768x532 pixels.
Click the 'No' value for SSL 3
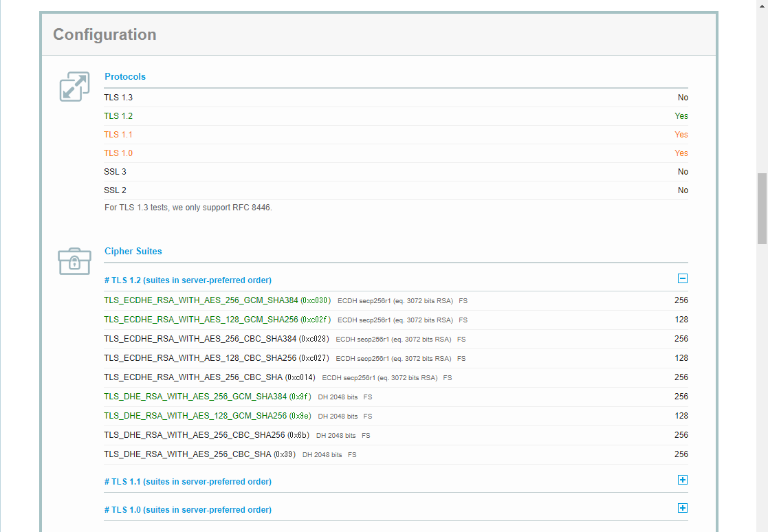(x=683, y=172)
